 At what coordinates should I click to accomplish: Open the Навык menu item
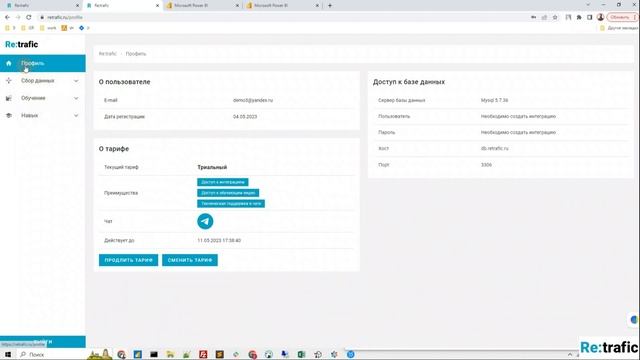point(42,116)
